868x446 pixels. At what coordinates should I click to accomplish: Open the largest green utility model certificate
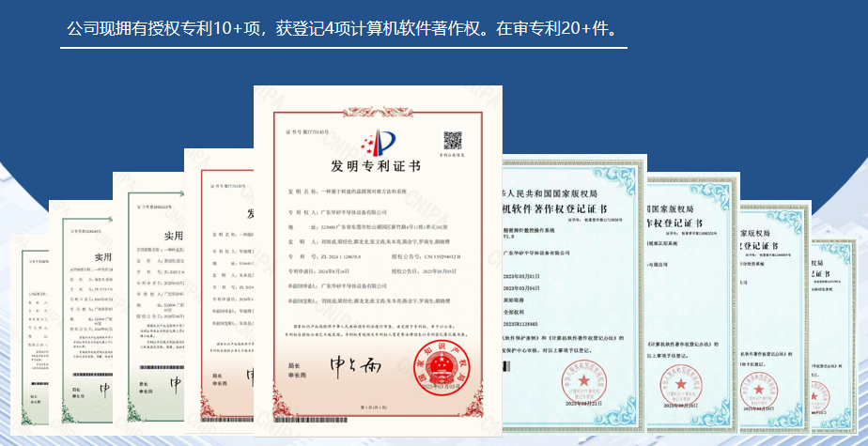point(148,301)
